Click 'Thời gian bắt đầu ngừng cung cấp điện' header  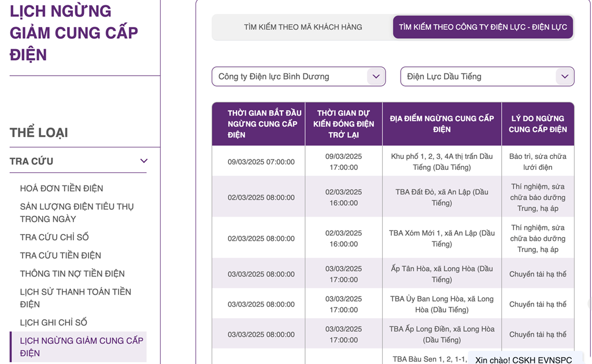point(258,124)
